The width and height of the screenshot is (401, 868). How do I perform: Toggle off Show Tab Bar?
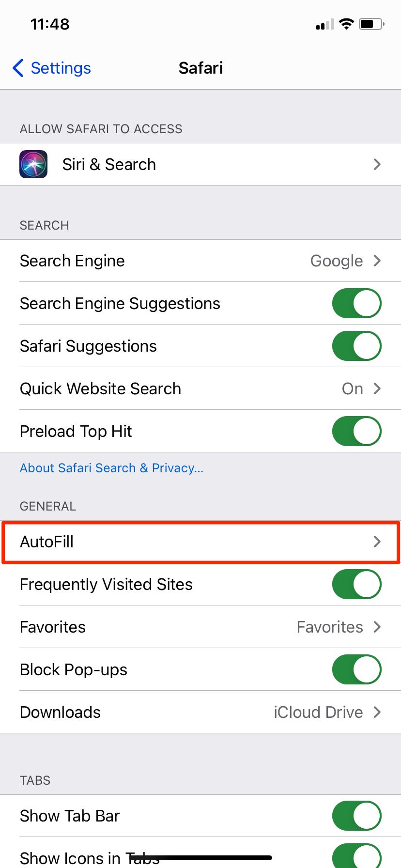coord(356,816)
